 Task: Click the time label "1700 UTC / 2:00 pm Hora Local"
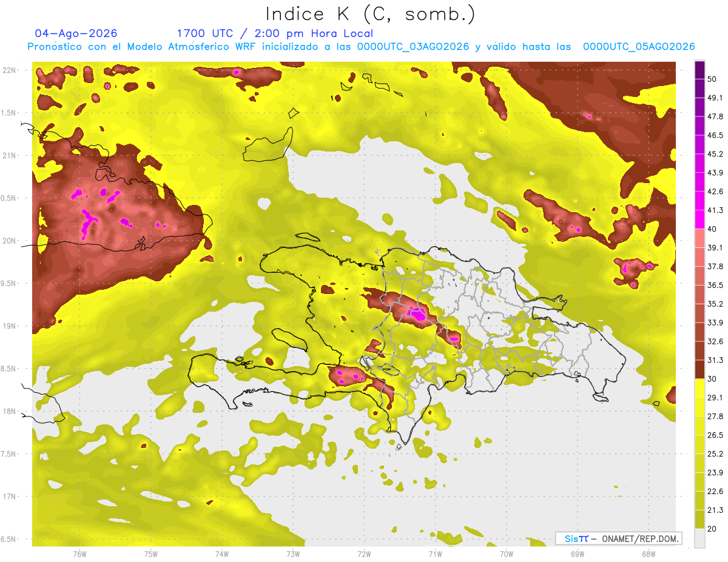(275, 33)
